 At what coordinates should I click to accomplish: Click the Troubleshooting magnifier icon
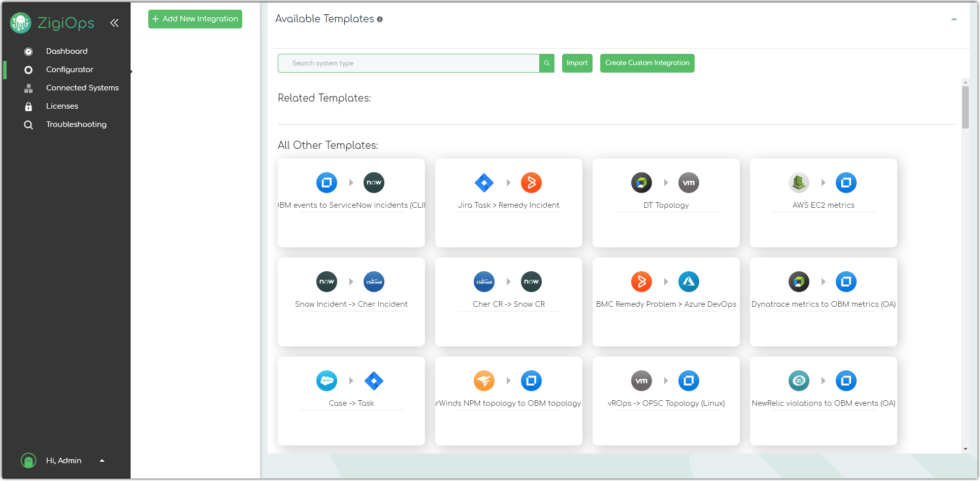(28, 125)
